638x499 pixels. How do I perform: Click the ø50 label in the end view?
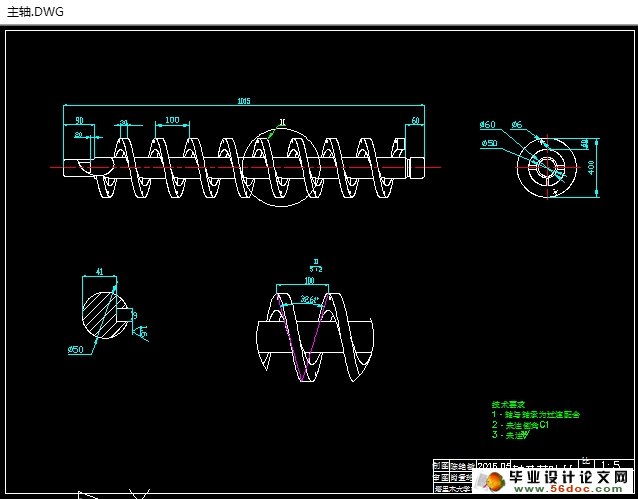[489, 143]
